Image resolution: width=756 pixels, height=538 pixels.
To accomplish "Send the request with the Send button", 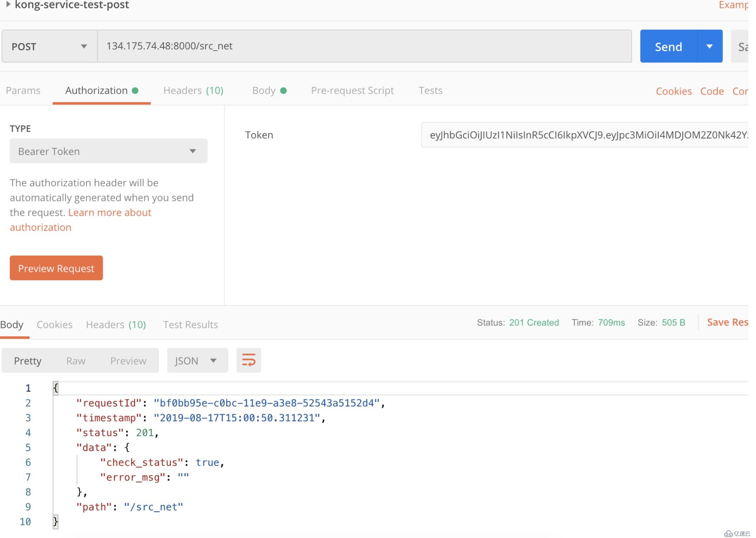I will (x=668, y=46).
